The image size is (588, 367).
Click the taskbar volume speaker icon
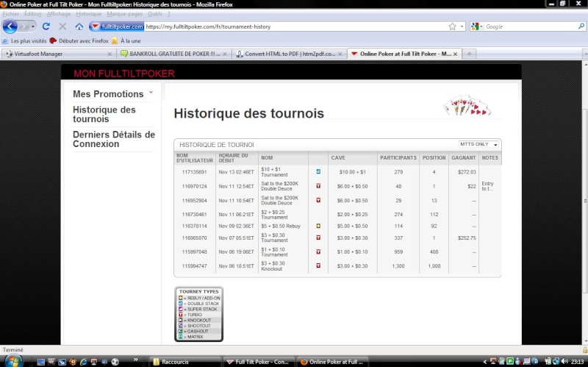pyautogui.click(x=565, y=362)
